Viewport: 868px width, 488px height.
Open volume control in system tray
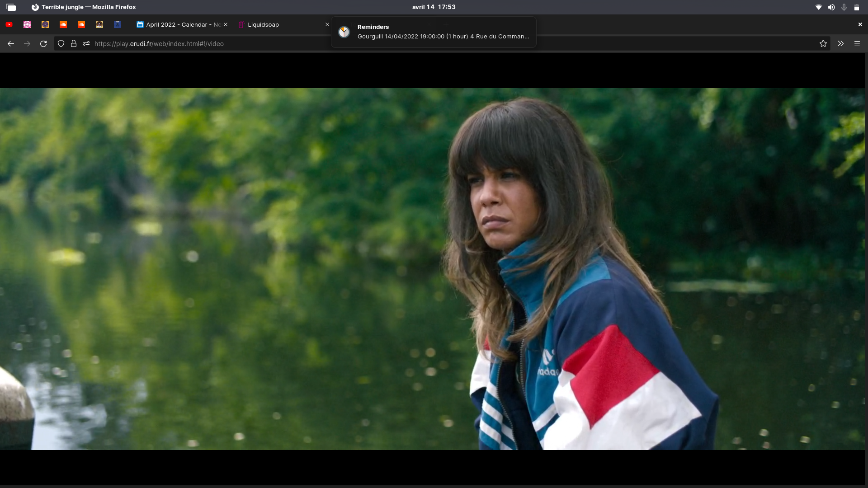click(831, 7)
